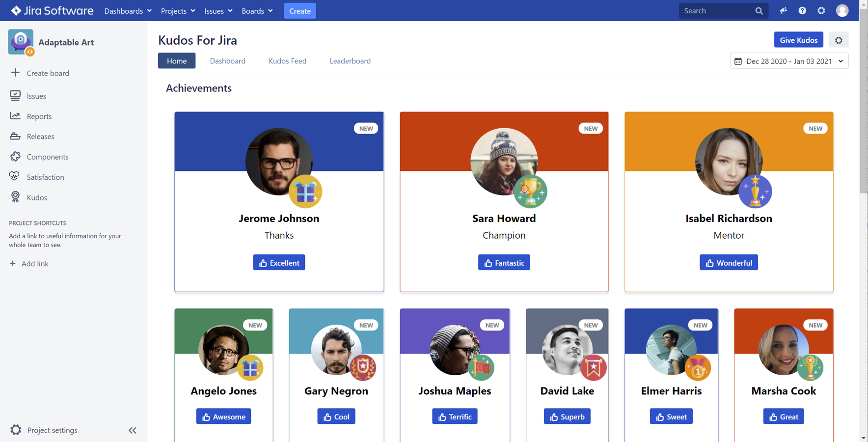The height and width of the screenshot is (442, 868).
Task: Click the Create button in top bar
Action: click(300, 11)
